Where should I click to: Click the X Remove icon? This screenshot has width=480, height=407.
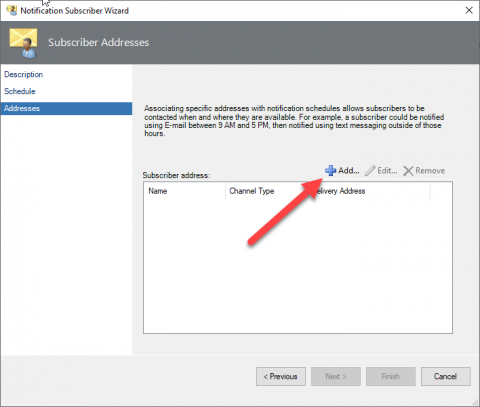pos(408,171)
